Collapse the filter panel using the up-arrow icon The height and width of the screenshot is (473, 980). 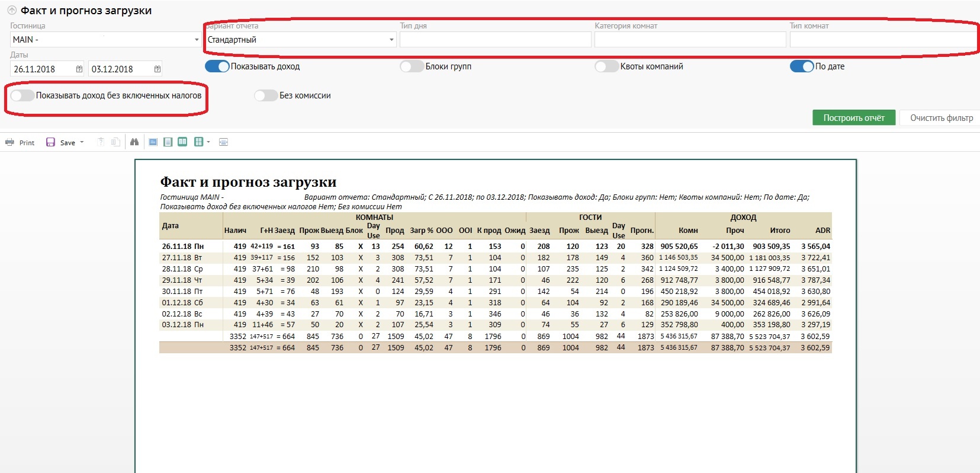click(12, 10)
